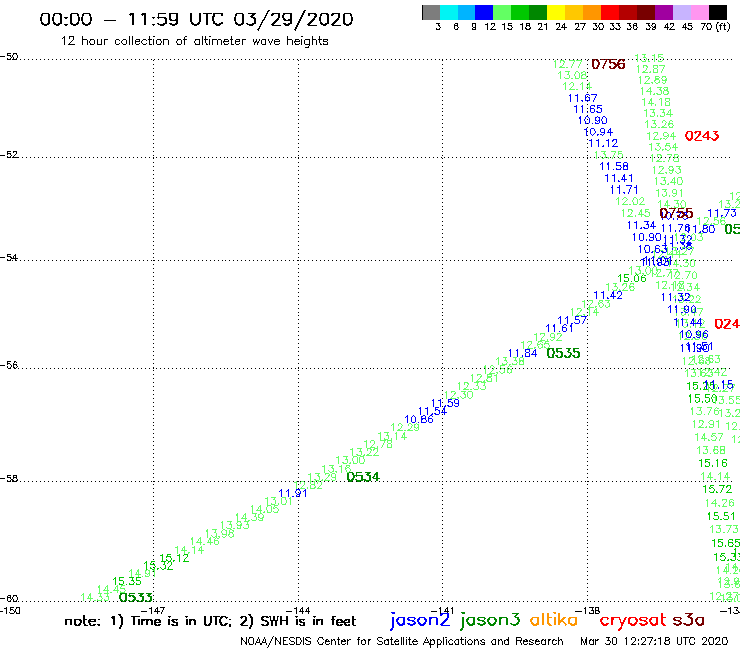Click the '-147' longitude axis label

click(x=153, y=611)
